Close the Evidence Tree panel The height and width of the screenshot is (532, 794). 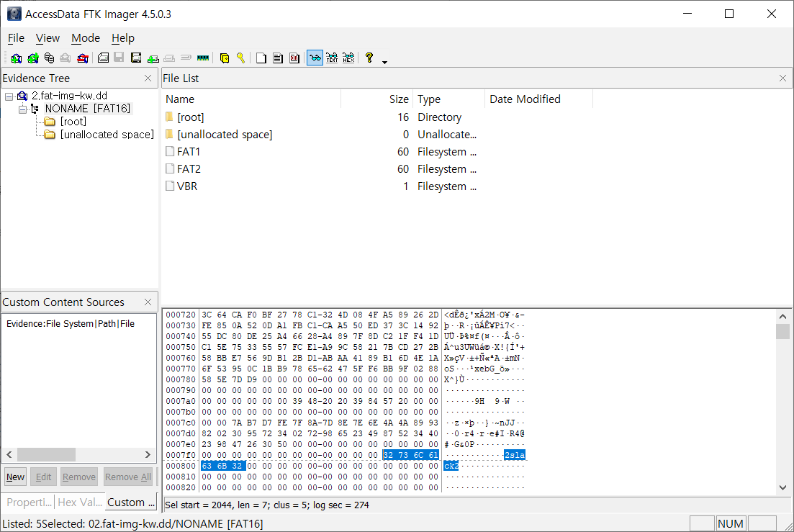coord(148,78)
